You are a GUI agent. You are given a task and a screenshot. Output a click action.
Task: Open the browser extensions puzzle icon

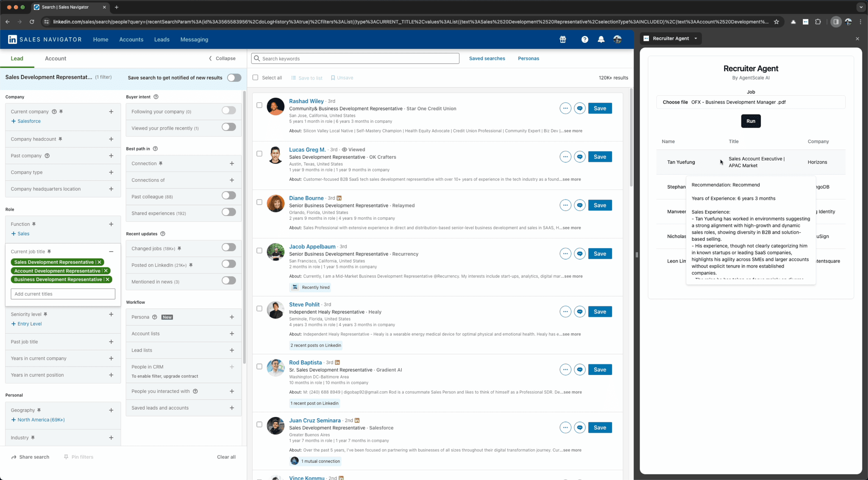click(x=818, y=22)
